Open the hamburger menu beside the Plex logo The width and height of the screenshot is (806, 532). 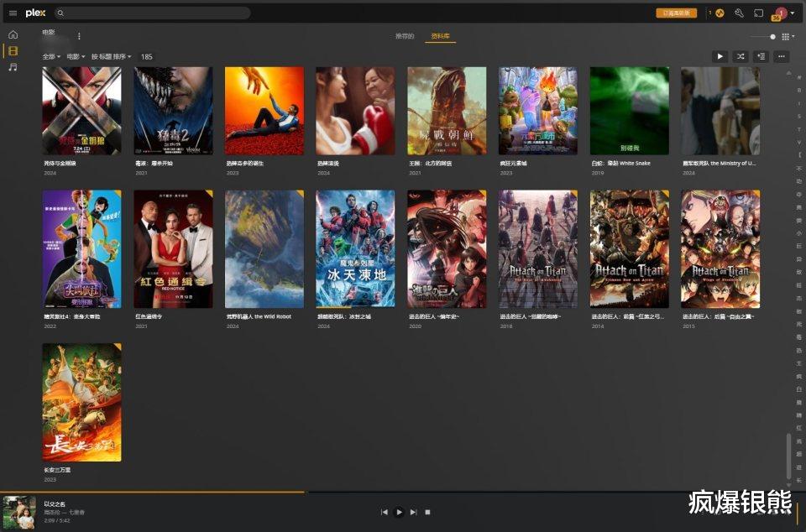point(13,13)
